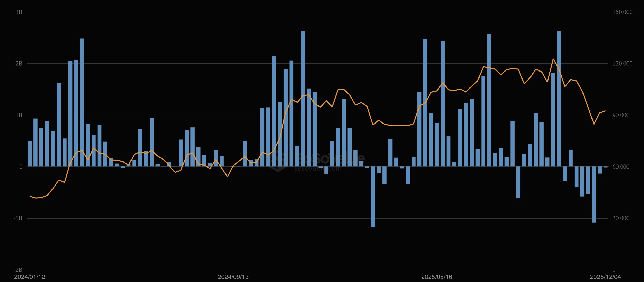
Task: Click the orange line's highest peak
Action: (553, 59)
